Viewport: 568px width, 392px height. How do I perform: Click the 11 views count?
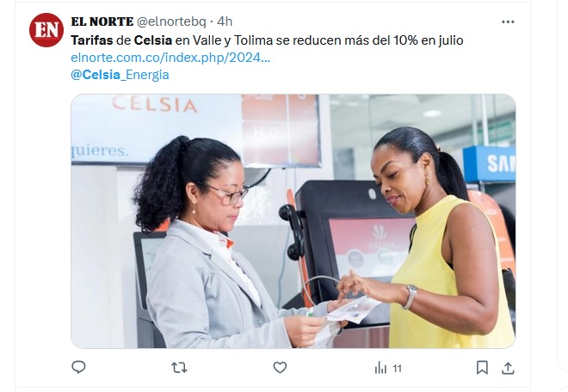[397, 369]
